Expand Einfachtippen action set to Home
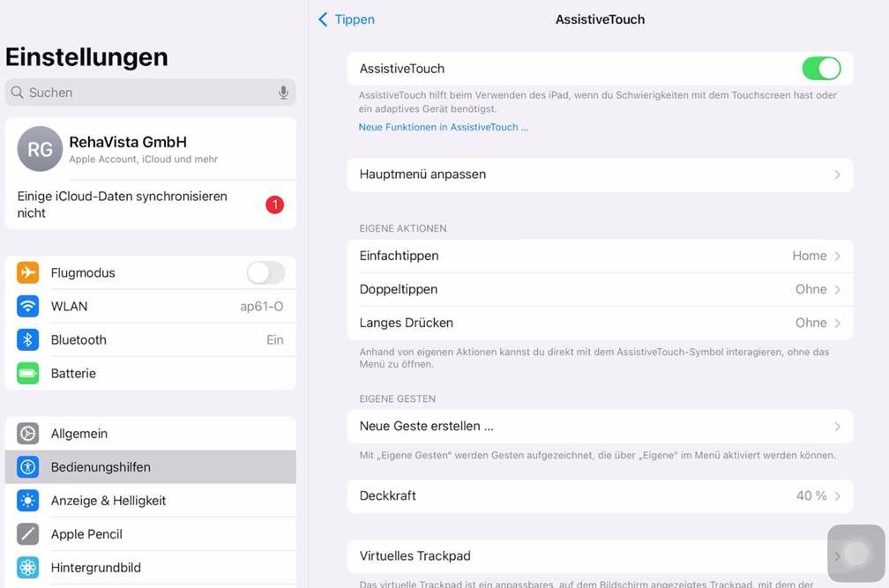This screenshot has width=889, height=588. tap(600, 256)
